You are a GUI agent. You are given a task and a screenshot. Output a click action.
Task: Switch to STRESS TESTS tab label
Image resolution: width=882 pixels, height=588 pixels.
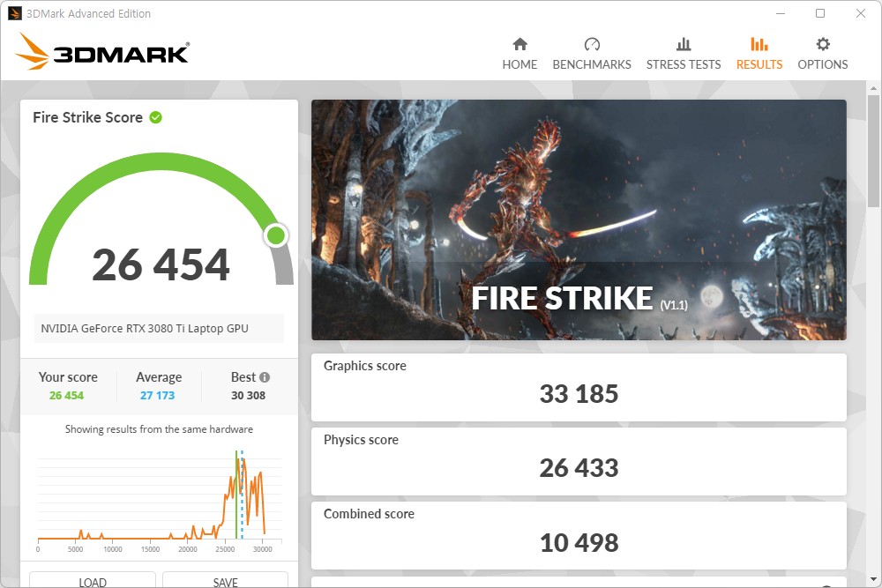click(684, 64)
